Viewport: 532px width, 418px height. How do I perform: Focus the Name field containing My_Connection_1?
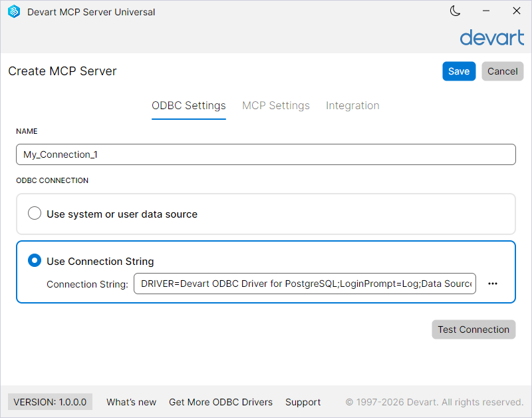click(x=266, y=154)
